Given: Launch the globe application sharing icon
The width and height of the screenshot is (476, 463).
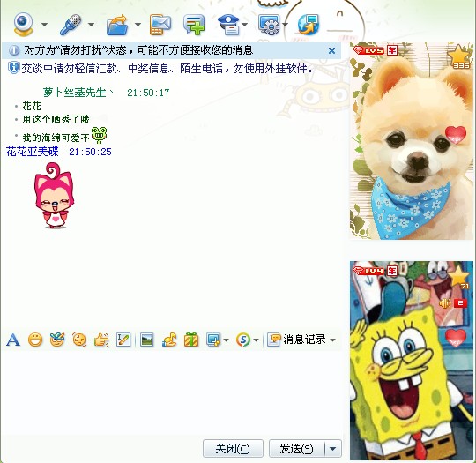Looking at the screenshot, I should (309, 25).
